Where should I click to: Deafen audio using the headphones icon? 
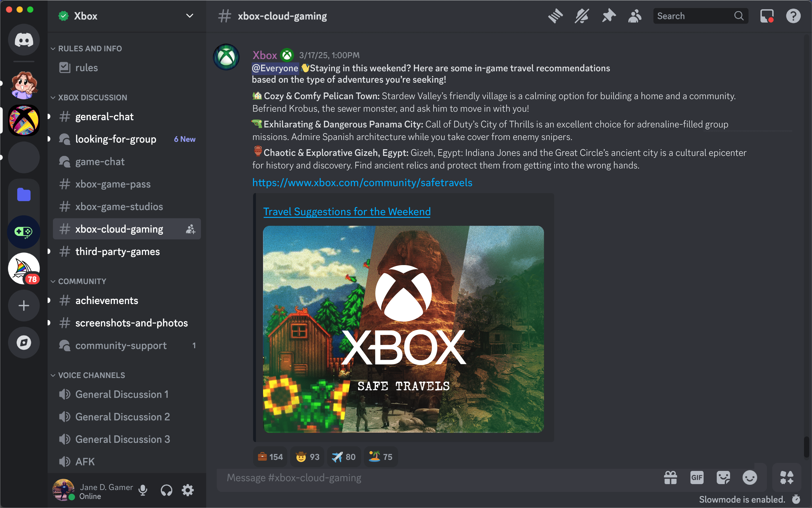tap(166, 490)
